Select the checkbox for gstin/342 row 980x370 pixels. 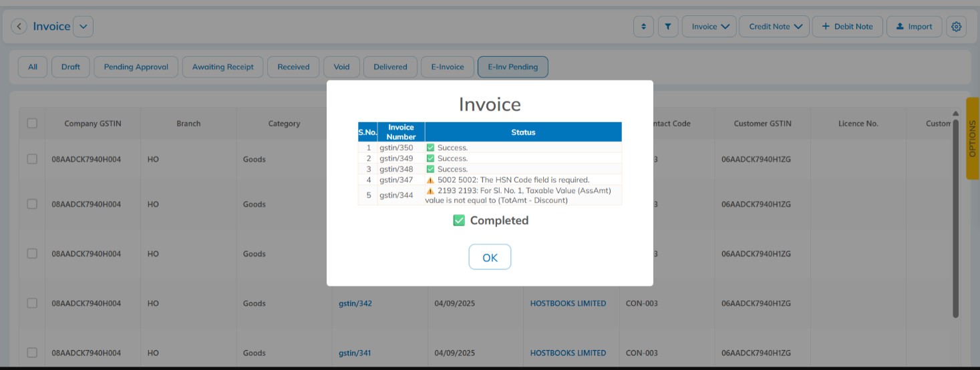point(32,303)
